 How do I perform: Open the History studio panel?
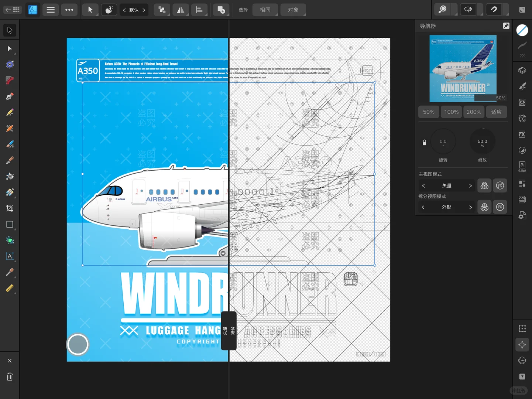click(x=522, y=361)
